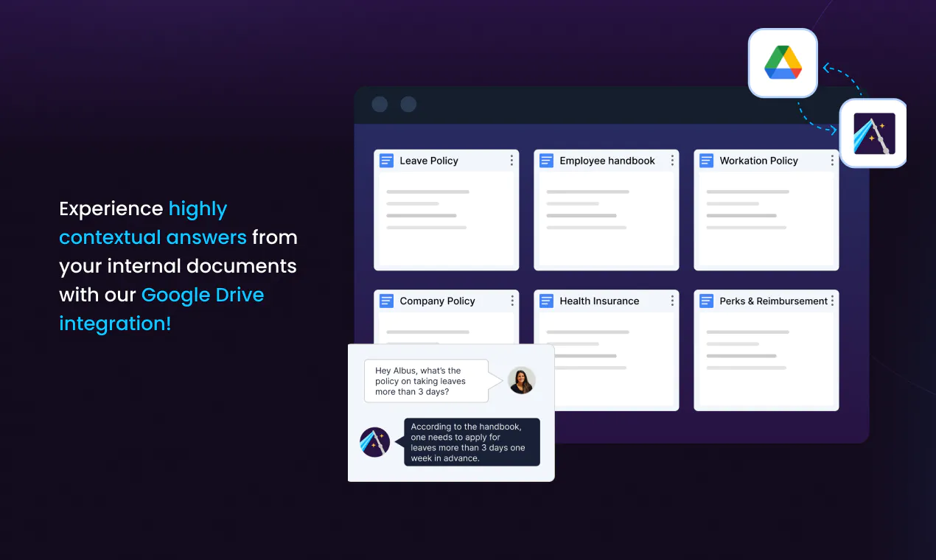The width and height of the screenshot is (936, 560).
Task: Click the "Google Drive integration!" highlighted text
Action: 161,309
